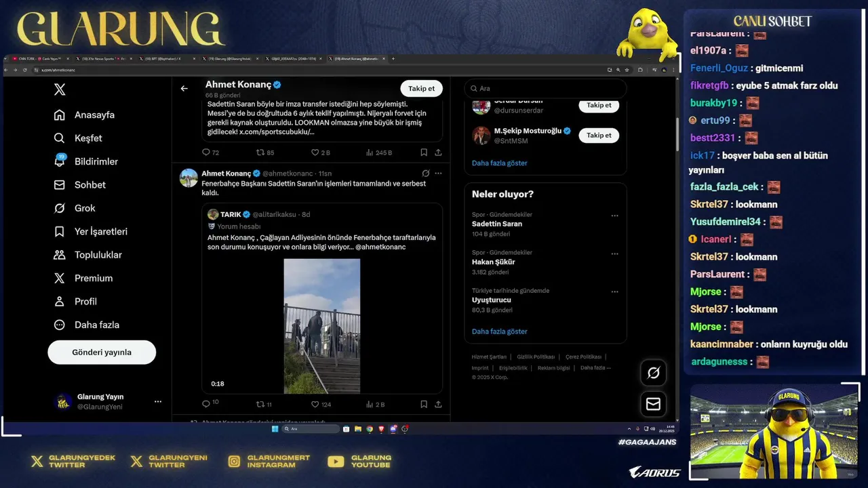Go back with the arrow beside Ahmet Konanç
Screen dimensions: 868x488
[184, 88]
